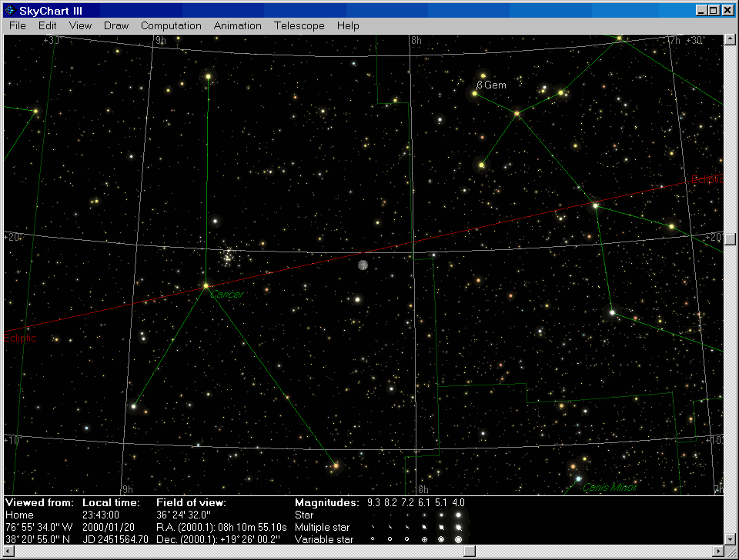Screen dimensions: 739x560
Task: Open the Telescope menu
Action: point(299,25)
